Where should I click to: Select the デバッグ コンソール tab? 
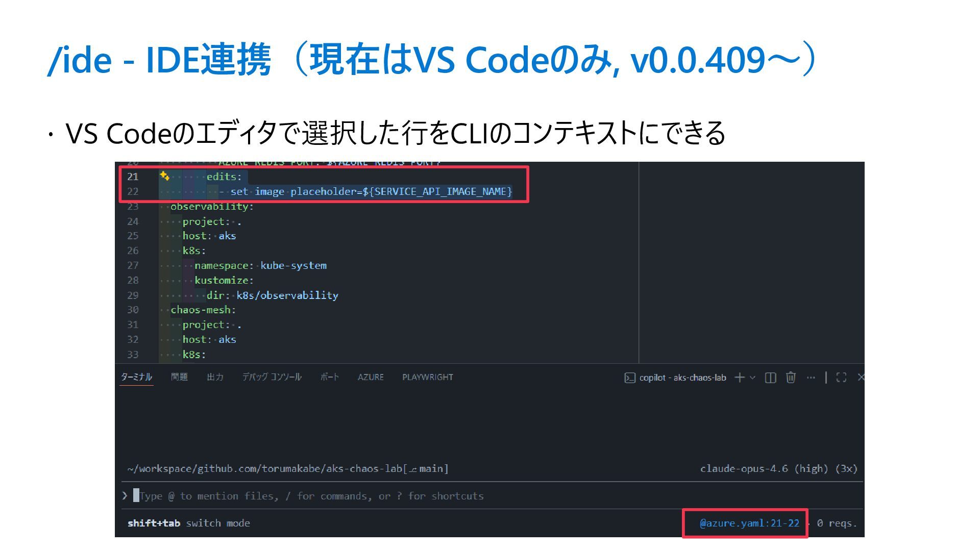click(272, 377)
